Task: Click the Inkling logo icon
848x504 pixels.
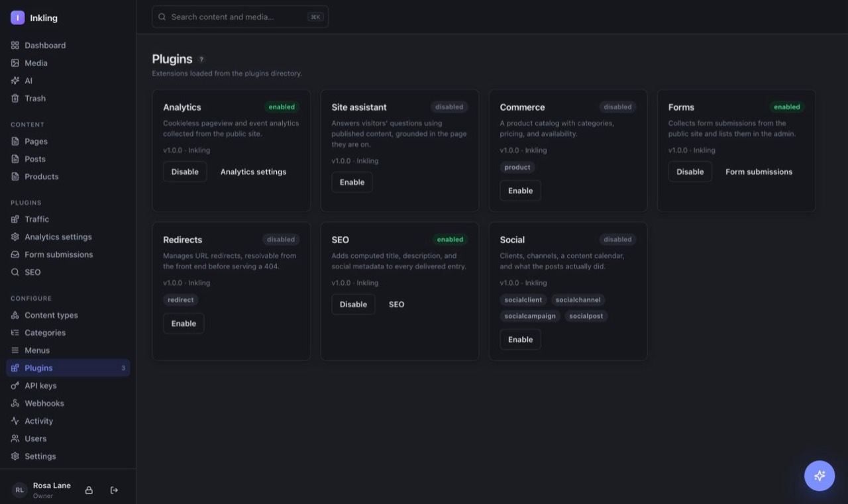Action: pos(17,18)
